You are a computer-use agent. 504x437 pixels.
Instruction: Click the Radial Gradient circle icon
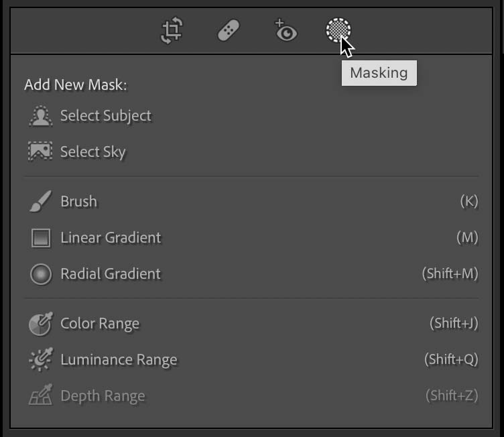pos(41,274)
